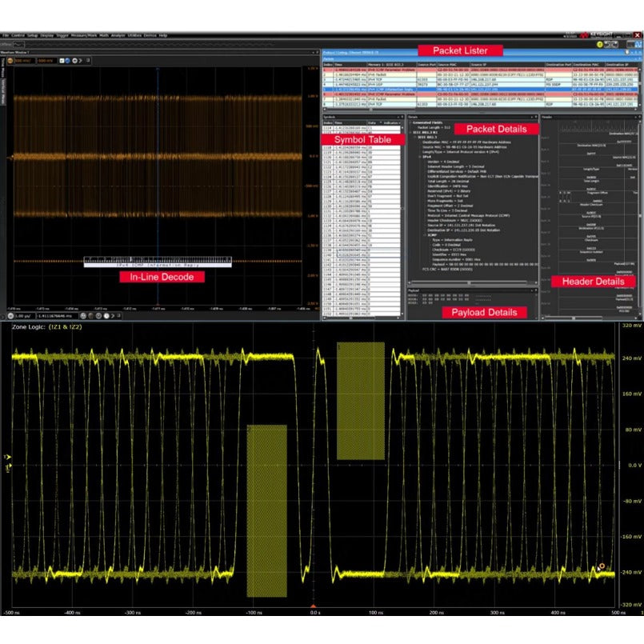Viewport: 644px width, 644px height.
Task: Open the Data column dropdown in Symbols table
Action: click(x=381, y=123)
